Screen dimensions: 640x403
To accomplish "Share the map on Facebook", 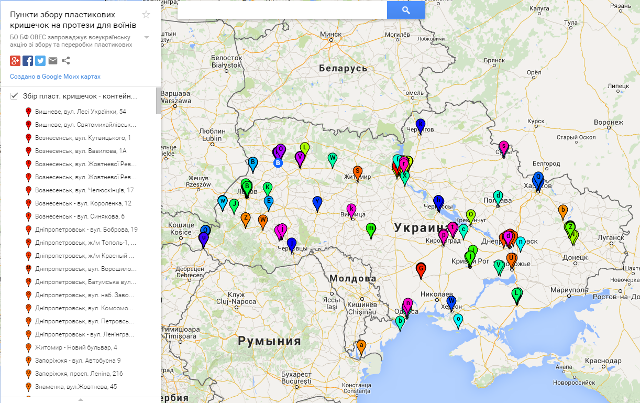I will 27,60.
